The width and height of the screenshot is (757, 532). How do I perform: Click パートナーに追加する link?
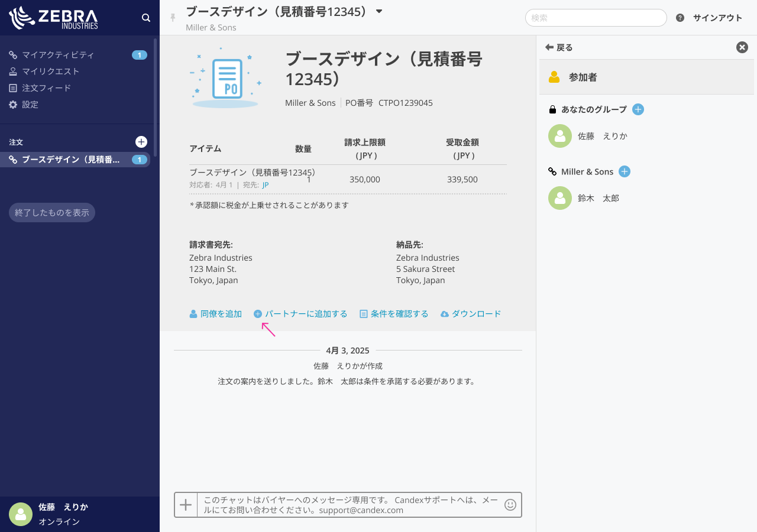(300, 314)
